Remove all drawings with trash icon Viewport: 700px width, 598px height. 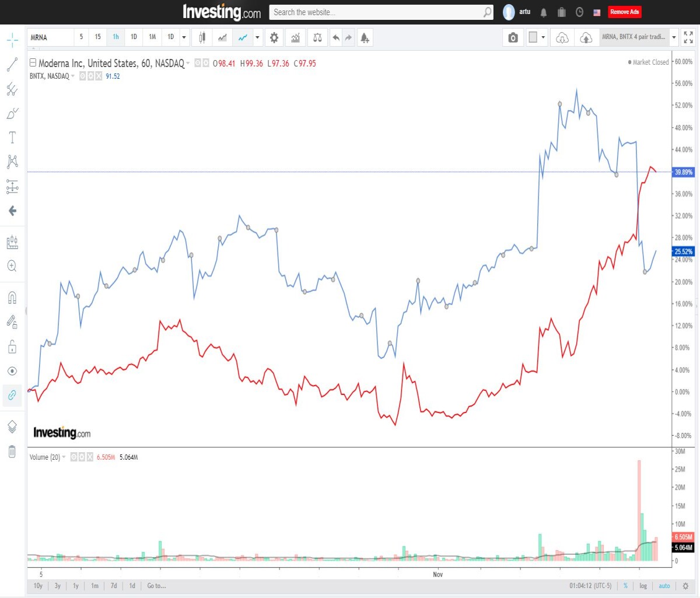coord(12,451)
